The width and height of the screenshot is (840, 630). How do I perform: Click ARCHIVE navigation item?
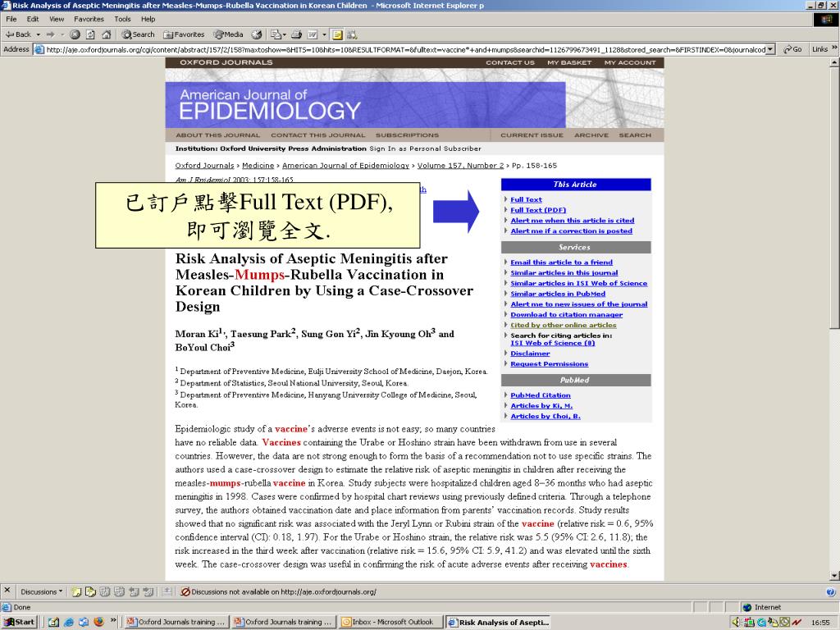[591, 135]
